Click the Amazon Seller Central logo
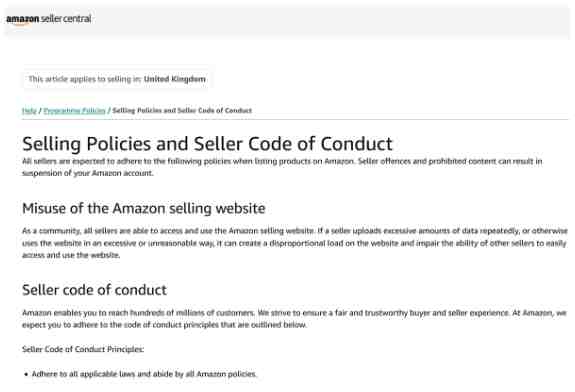This screenshot has height=392, width=575. (49, 19)
